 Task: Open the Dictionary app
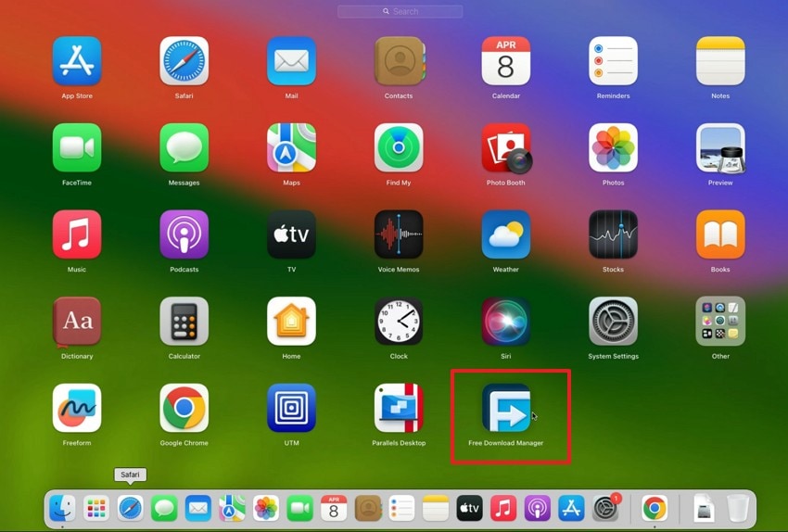tap(77, 322)
